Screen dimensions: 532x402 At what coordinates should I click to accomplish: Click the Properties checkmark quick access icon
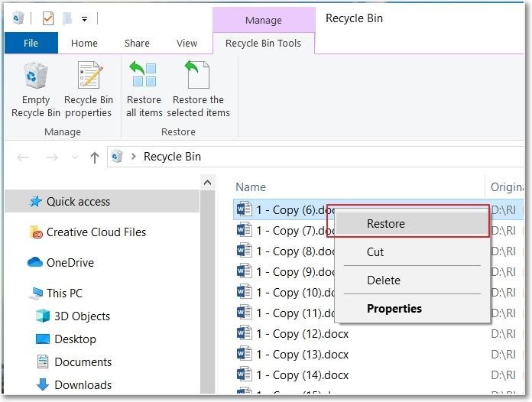click(48, 18)
